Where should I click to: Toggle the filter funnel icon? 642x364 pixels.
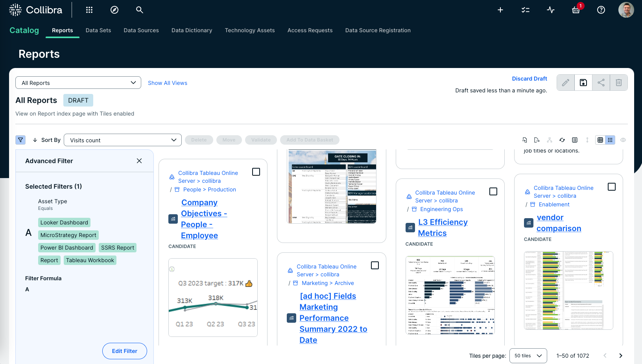[x=20, y=140]
